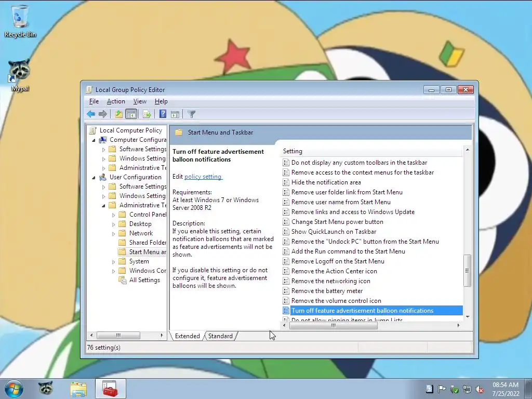Expand the Windows Components tree node
Screen dimensions: 532x399
[113, 271]
